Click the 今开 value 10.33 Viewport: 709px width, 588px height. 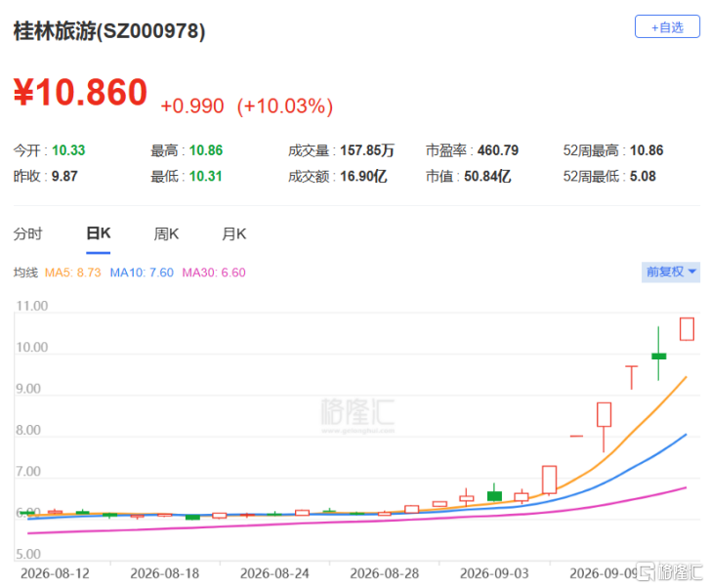[x=68, y=150]
